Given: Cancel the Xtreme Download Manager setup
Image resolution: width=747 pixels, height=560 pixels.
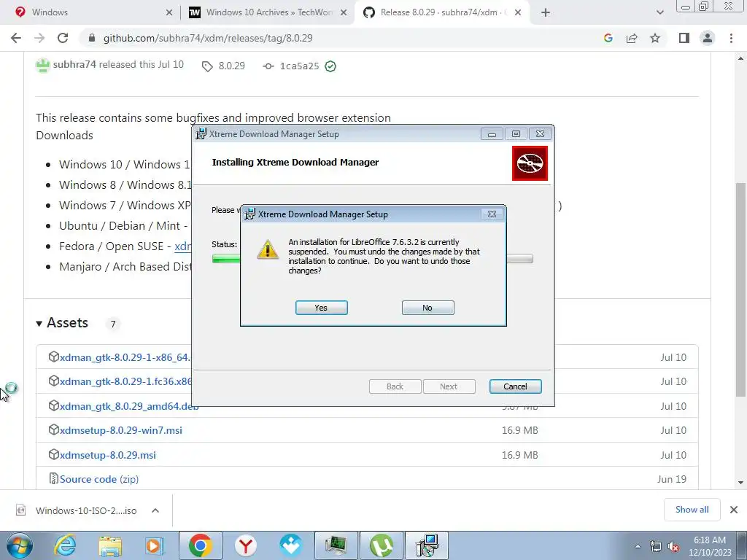Looking at the screenshot, I should [516, 386].
